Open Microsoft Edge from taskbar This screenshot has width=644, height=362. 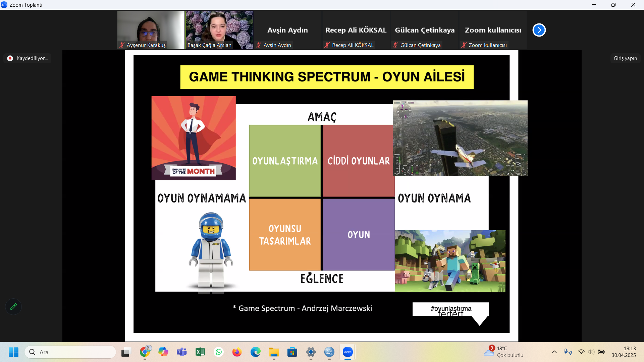click(256, 352)
